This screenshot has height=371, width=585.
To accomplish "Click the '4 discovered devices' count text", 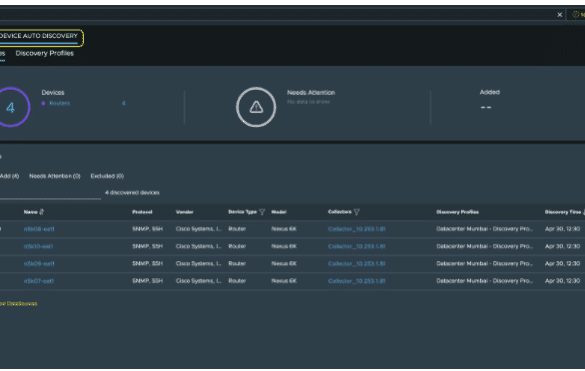I will coord(132,193).
